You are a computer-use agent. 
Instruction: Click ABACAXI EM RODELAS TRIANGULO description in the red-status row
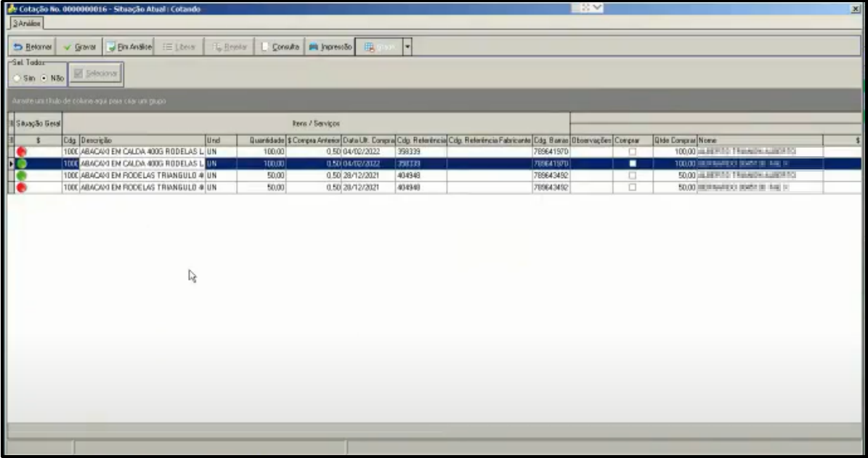click(x=142, y=188)
